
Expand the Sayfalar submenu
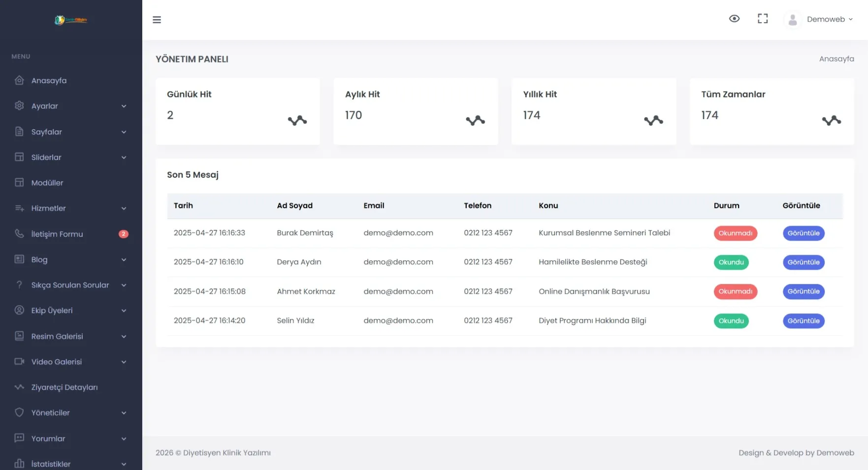pyautogui.click(x=124, y=132)
